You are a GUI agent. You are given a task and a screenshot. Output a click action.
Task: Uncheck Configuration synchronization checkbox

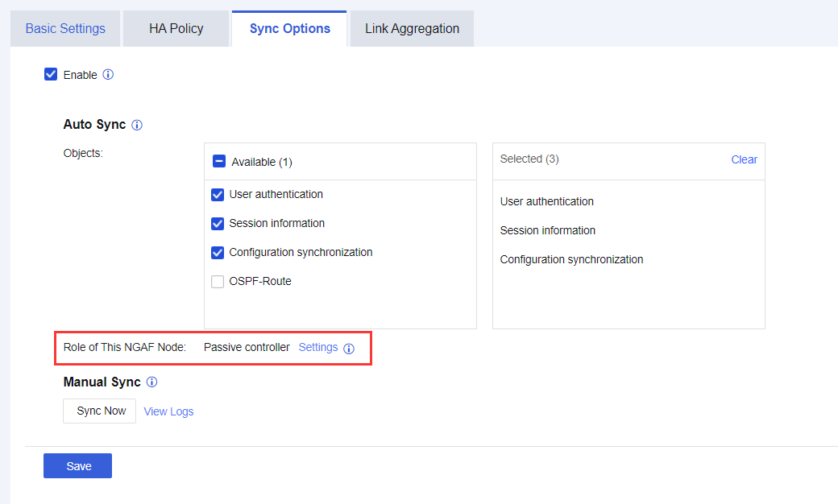pyautogui.click(x=218, y=253)
